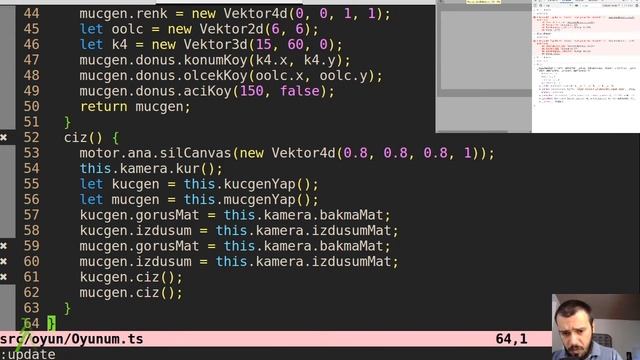
Task: Click line number 54 in the gutter
Action: point(31,169)
